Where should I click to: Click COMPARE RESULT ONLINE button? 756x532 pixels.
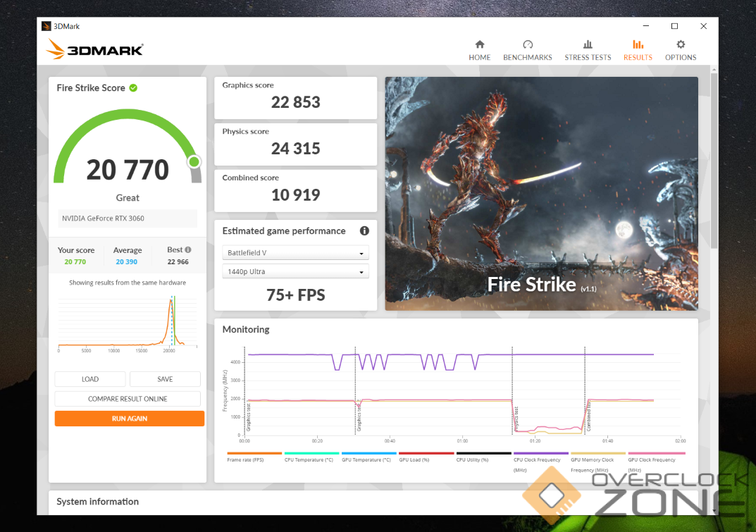(x=128, y=399)
